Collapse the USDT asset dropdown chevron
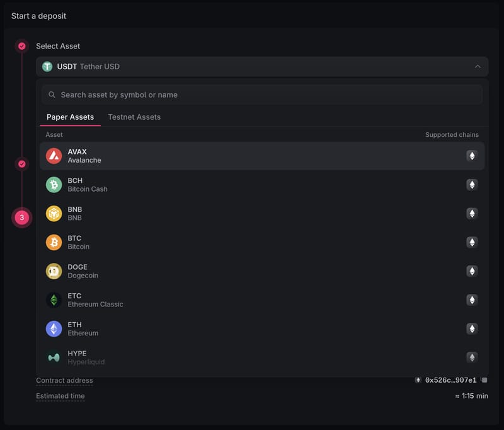This screenshot has width=504, height=430. pos(478,67)
